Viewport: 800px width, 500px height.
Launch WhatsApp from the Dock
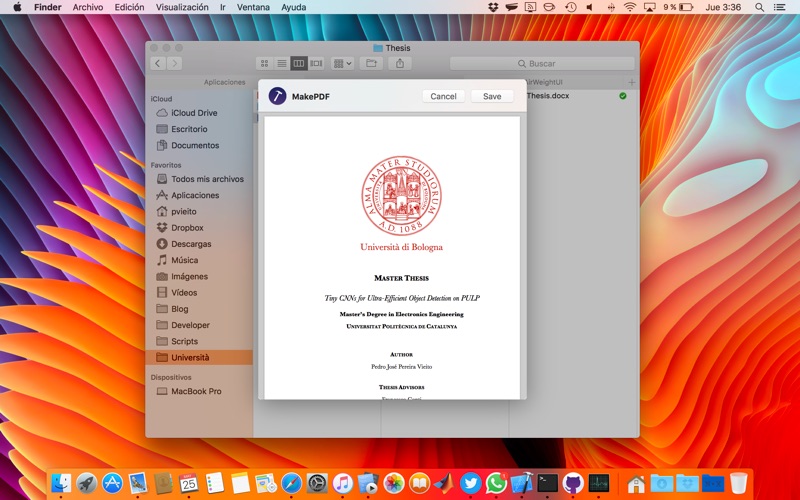pyautogui.click(x=496, y=483)
